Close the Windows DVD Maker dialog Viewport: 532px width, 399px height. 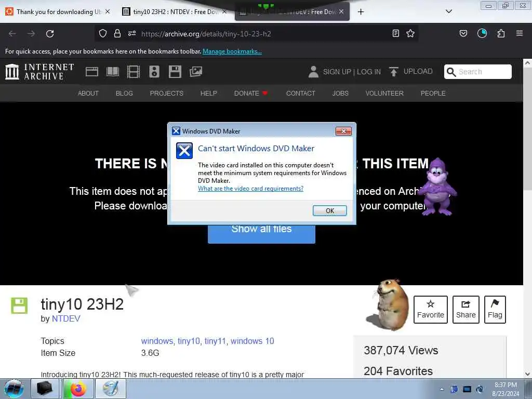click(343, 131)
